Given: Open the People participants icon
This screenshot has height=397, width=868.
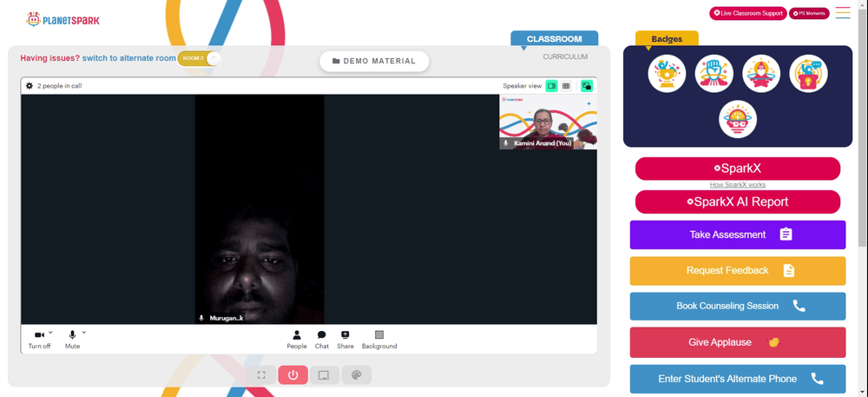Looking at the screenshot, I should tap(297, 339).
